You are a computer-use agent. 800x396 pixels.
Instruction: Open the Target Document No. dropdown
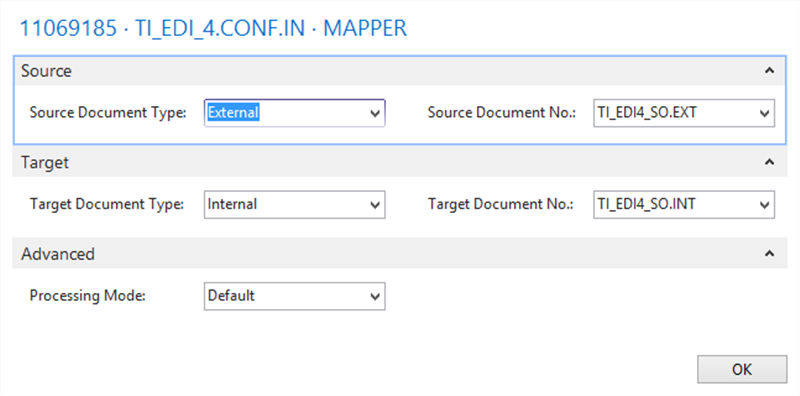(x=764, y=205)
